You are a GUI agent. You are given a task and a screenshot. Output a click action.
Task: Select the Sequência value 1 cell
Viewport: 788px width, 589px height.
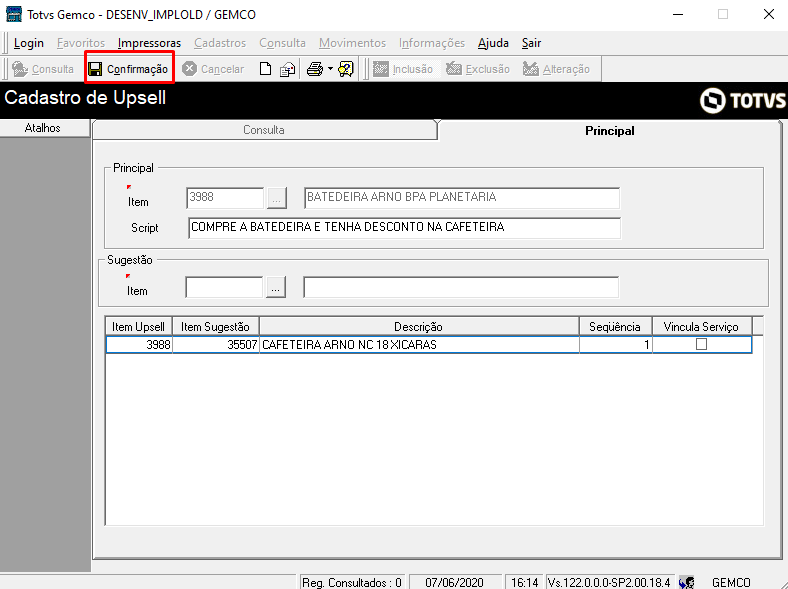(x=616, y=345)
